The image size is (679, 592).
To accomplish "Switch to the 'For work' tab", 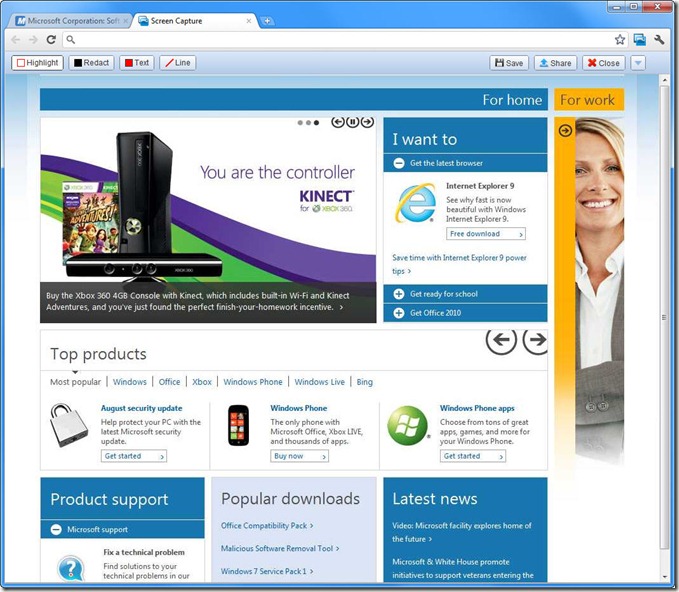I will [x=587, y=100].
